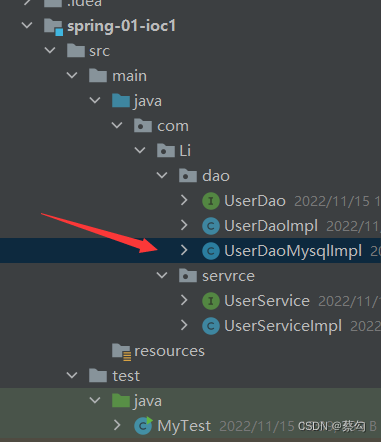The width and height of the screenshot is (381, 442).
Task: Click the UserDao 2022/11/15 timestamp
Action: (x=337, y=201)
